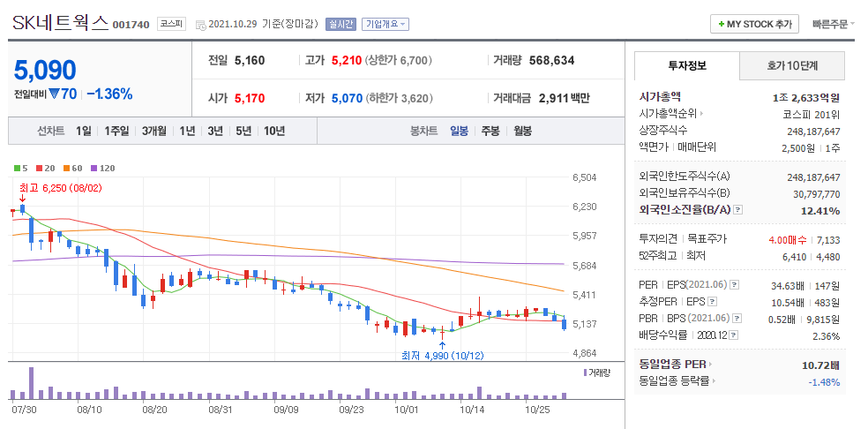Open the 동일업종 등락률 link
This screenshot has width=868, height=429.
[x=677, y=381]
